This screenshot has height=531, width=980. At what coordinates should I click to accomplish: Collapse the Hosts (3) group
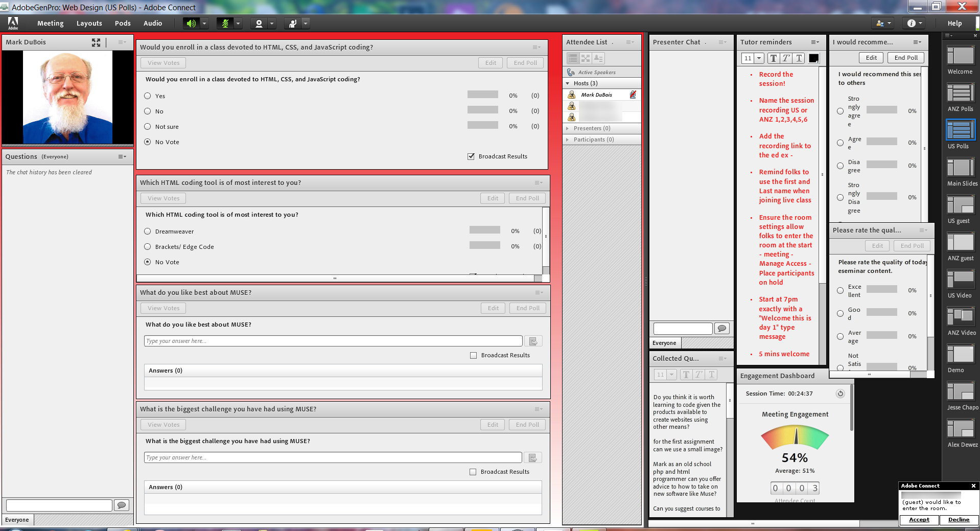click(x=568, y=83)
